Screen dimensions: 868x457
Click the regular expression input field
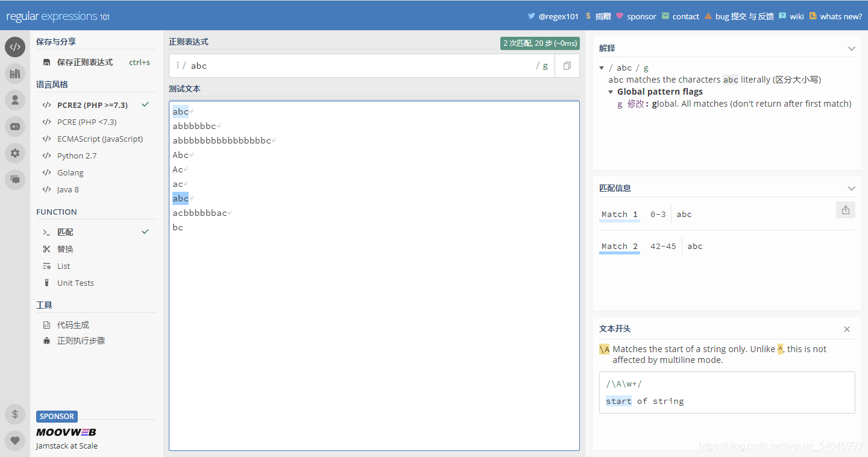[362, 66]
